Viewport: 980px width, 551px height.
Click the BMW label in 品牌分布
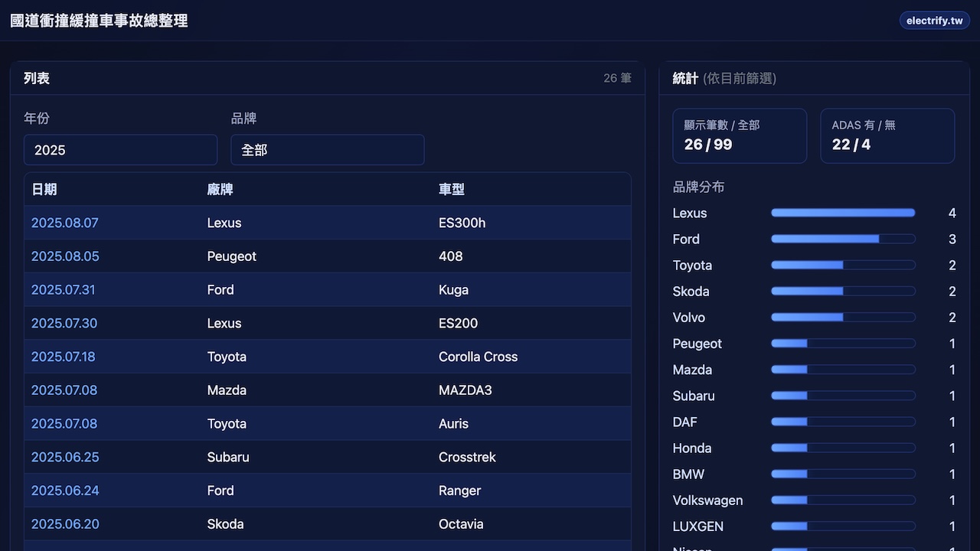click(x=688, y=474)
